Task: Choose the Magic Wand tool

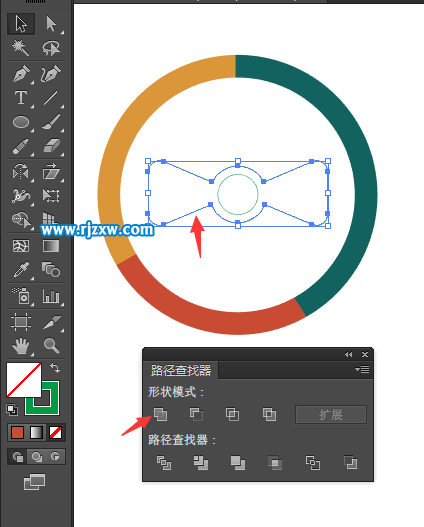Action: [21, 48]
